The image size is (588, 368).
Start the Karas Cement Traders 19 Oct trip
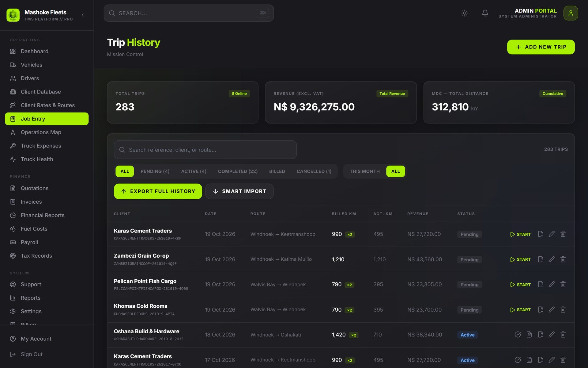pyautogui.click(x=520, y=234)
